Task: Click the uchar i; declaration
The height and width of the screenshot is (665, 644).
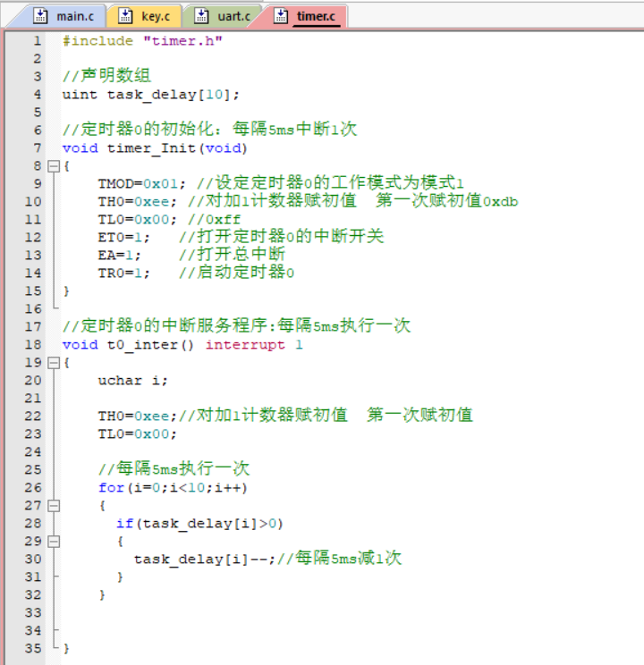Action: coord(133,381)
